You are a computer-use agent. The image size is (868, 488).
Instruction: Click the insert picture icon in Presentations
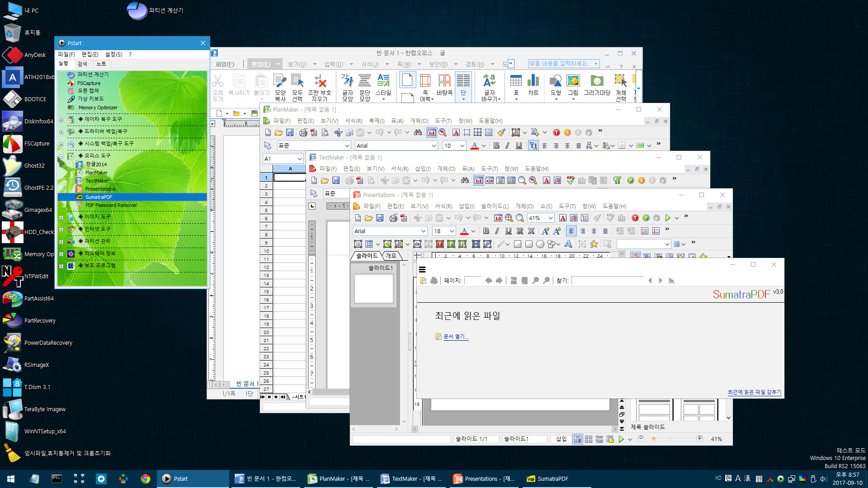(387, 244)
